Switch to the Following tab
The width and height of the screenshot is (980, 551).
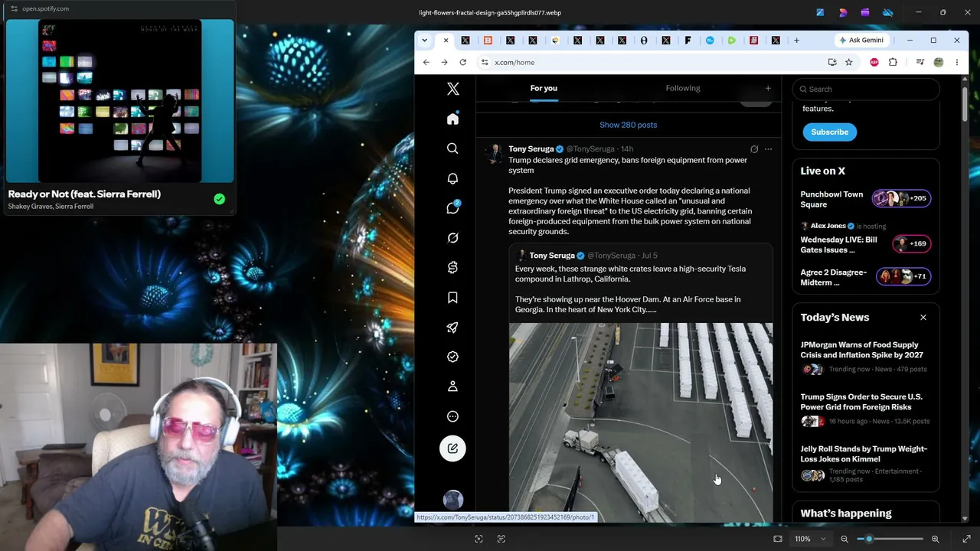pyautogui.click(x=683, y=89)
